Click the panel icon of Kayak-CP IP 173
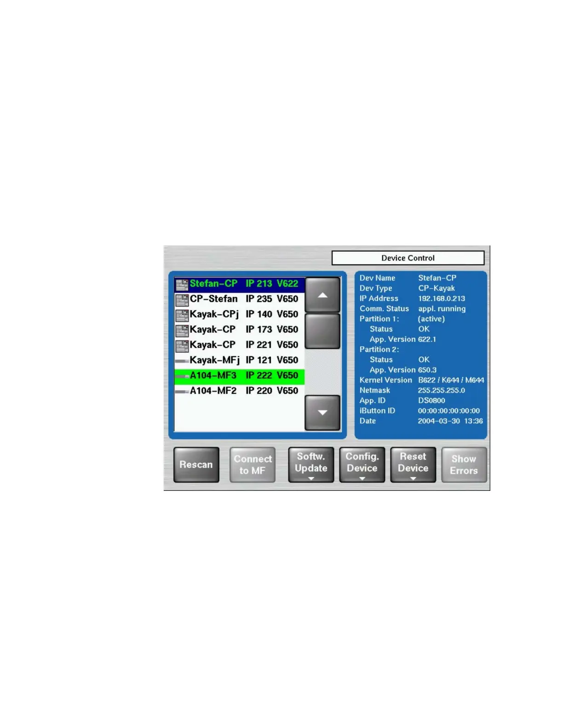Viewport: 563px width, 728px height. coord(182,330)
